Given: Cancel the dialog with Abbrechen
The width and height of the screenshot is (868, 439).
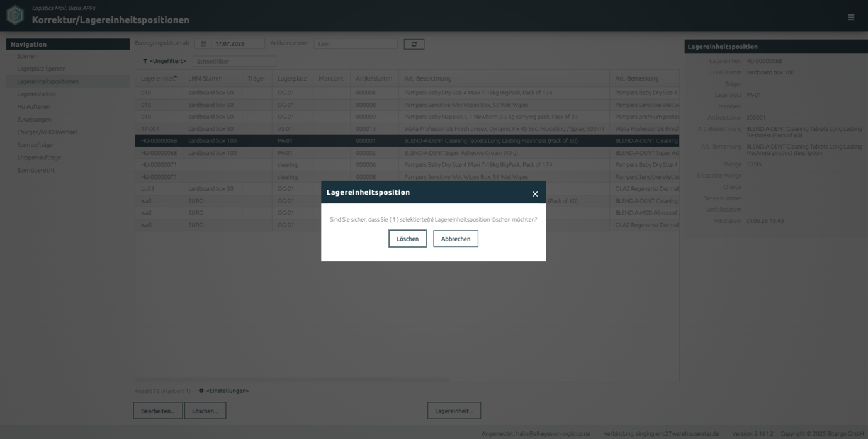Looking at the screenshot, I should [456, 239].
